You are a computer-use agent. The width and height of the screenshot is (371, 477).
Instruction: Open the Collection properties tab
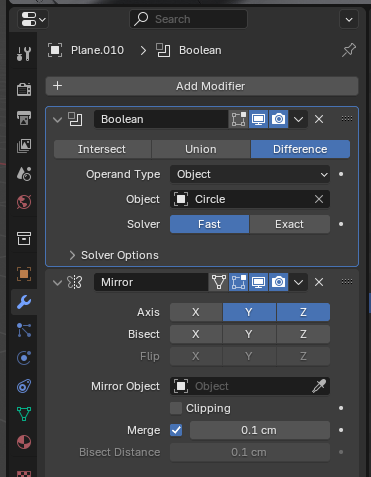24,238
